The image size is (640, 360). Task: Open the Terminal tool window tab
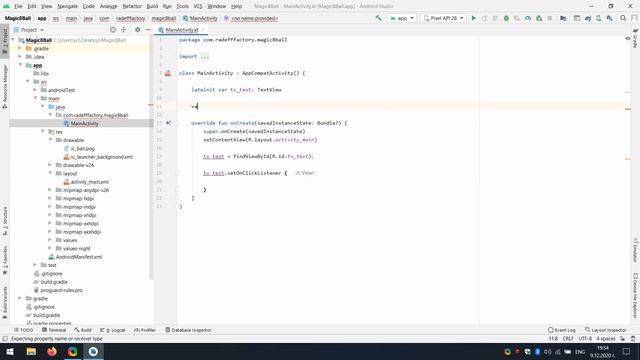54,330
